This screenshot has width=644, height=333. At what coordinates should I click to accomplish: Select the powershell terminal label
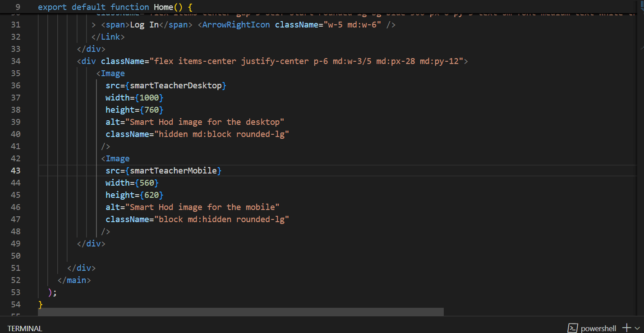(599, 328)
